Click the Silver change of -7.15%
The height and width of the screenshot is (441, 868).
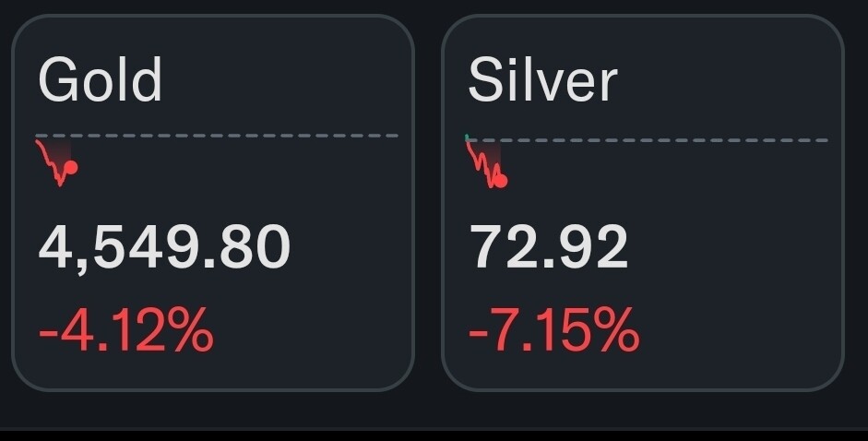click(x=553, y=330)
